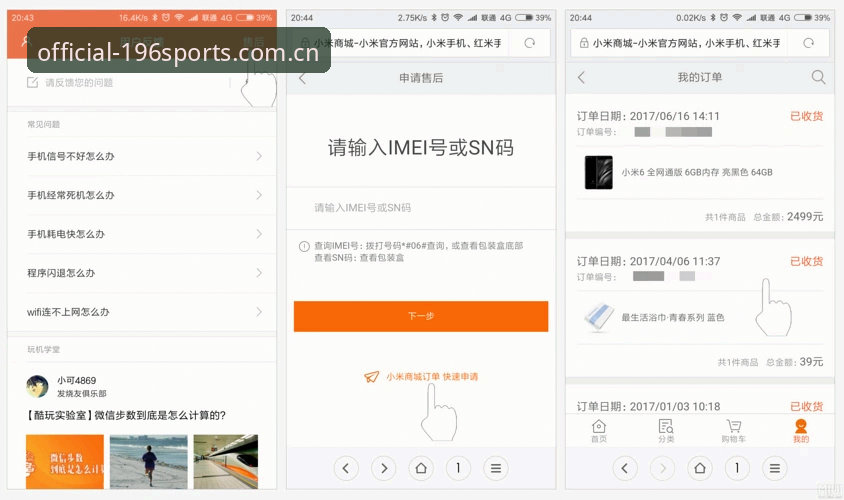Click info icon beside 查询IMEI号 hint
The width and height of the screenshot is (844, 500).
304,247
